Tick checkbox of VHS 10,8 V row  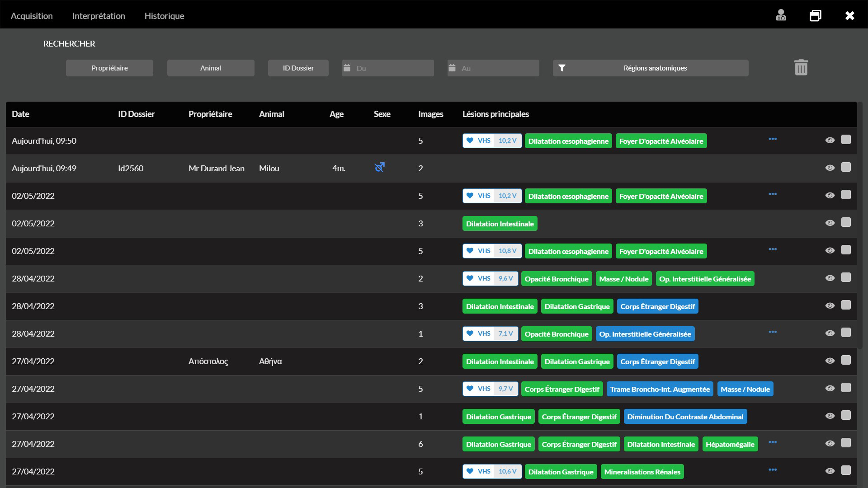pos(846,250)
